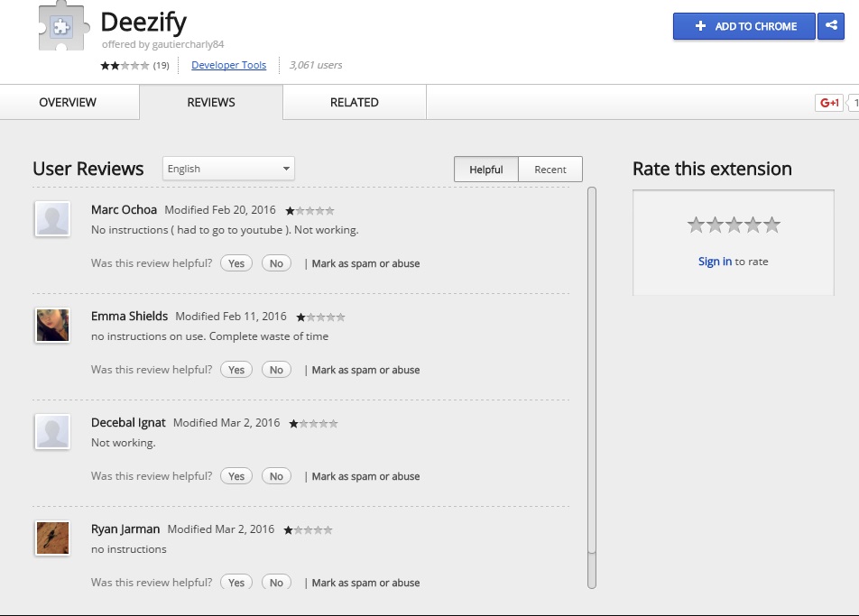Click Yes for Ryan Jarman's review

point(236,582)
